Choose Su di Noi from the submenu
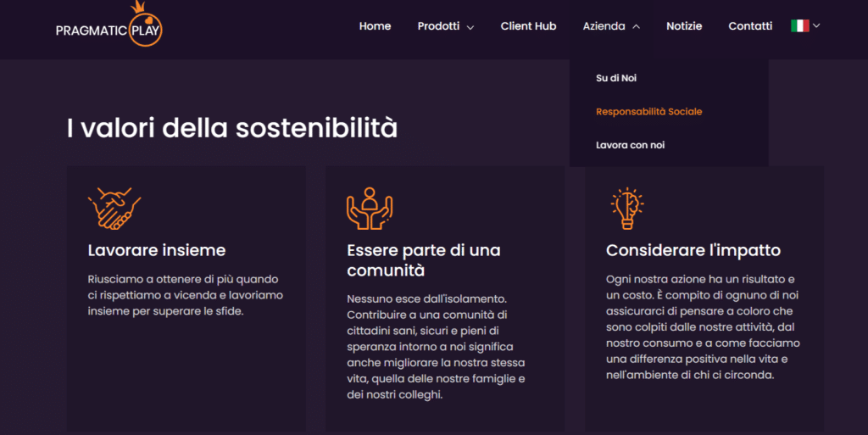The height and width of the screenshot is (435, 868). coord(616,78)
